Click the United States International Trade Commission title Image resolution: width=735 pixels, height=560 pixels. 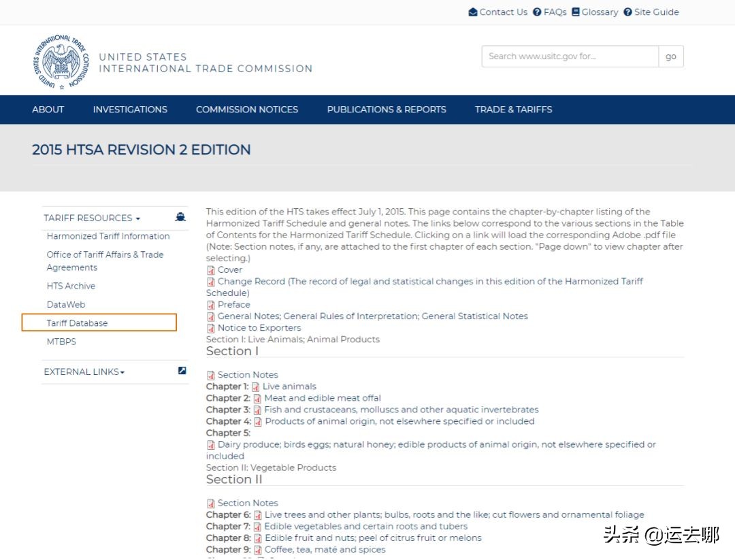coord(206,63)
